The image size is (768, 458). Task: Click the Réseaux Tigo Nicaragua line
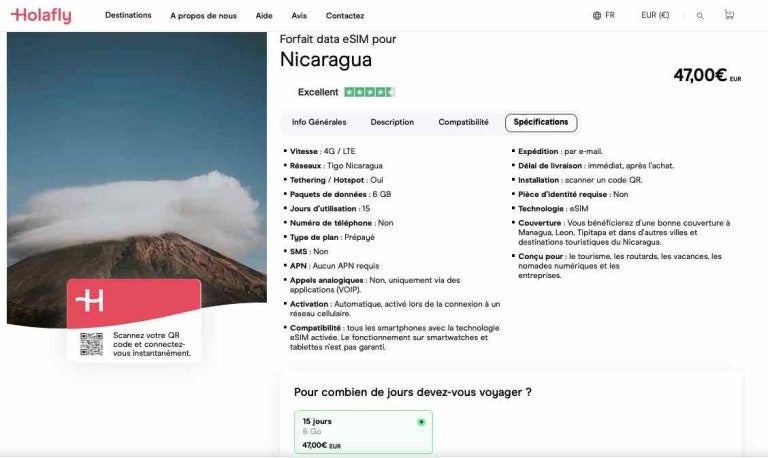pos(336,166)
